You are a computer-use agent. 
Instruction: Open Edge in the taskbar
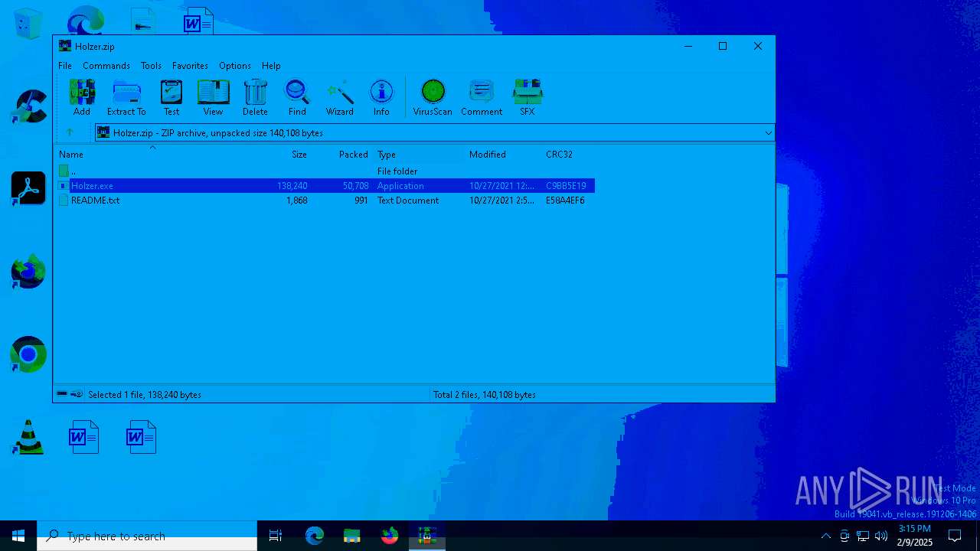[315, 536]
